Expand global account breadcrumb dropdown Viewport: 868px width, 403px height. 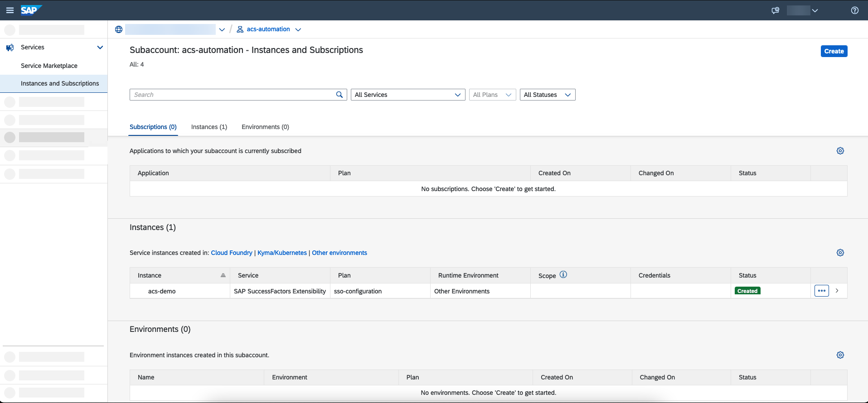pos(222,29)
